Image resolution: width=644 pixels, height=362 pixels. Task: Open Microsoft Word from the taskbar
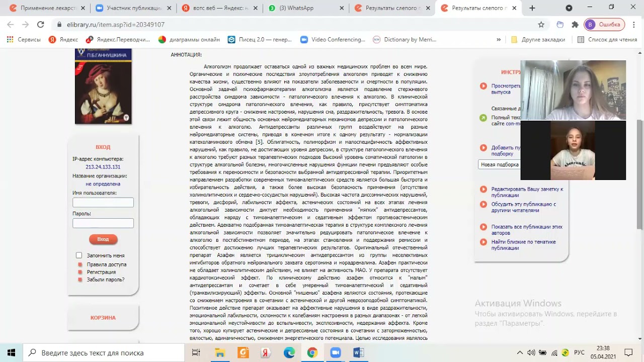tap(358, 353)
